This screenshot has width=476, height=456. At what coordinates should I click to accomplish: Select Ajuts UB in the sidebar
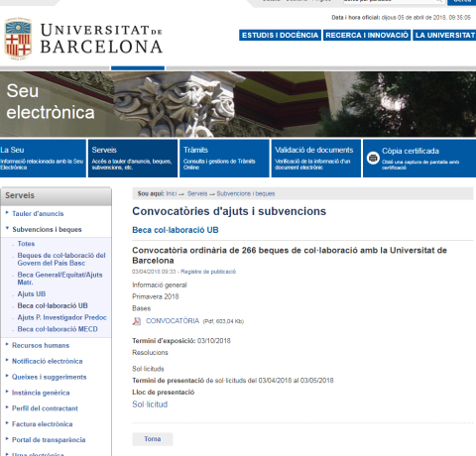coord(32,293)
